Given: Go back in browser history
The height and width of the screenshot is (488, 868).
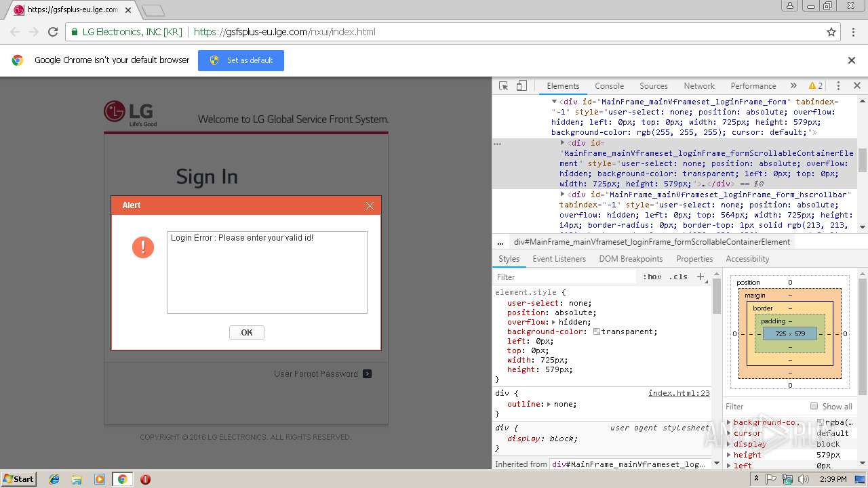Looking at the screenshot, I should (15, 32).
